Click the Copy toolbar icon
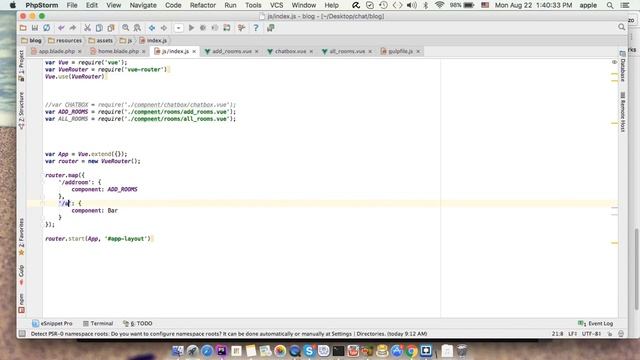 tap(99, 28)
